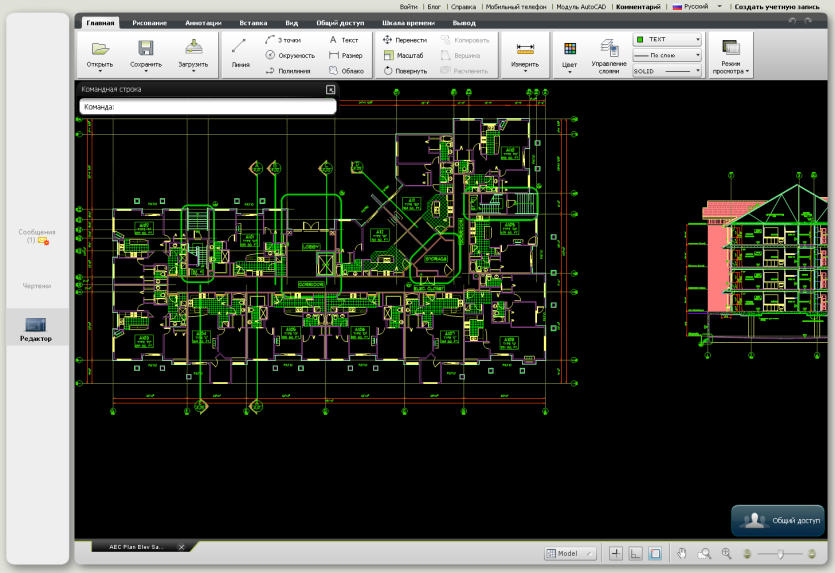Expand the SOLID lineweight dropdown
This screenshot has height=573, width=835.
(x=667, y=71)
